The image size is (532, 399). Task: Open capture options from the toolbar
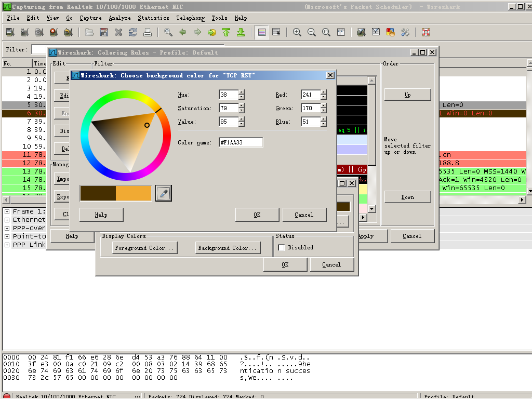(24, 32)
